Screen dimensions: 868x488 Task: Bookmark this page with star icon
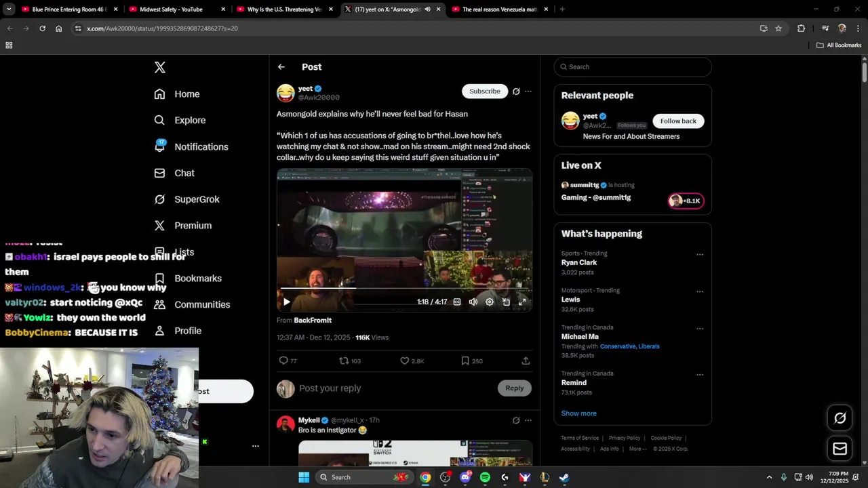(x=778, y=28)
